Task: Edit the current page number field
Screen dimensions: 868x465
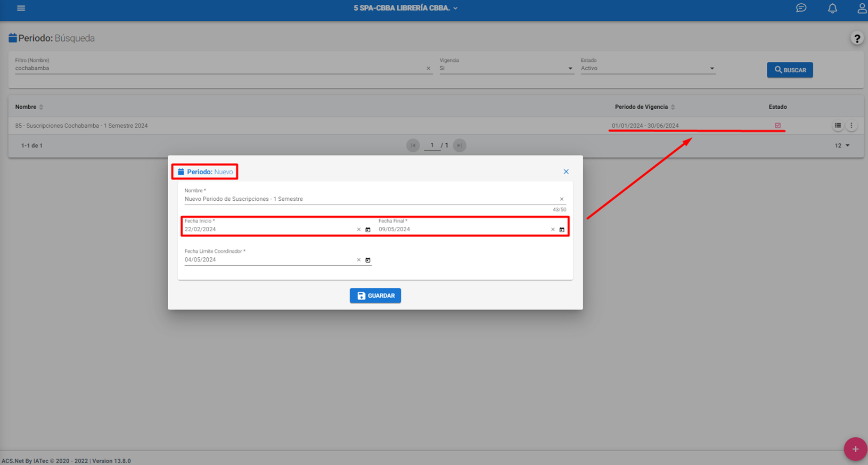Action: [432, 145]
